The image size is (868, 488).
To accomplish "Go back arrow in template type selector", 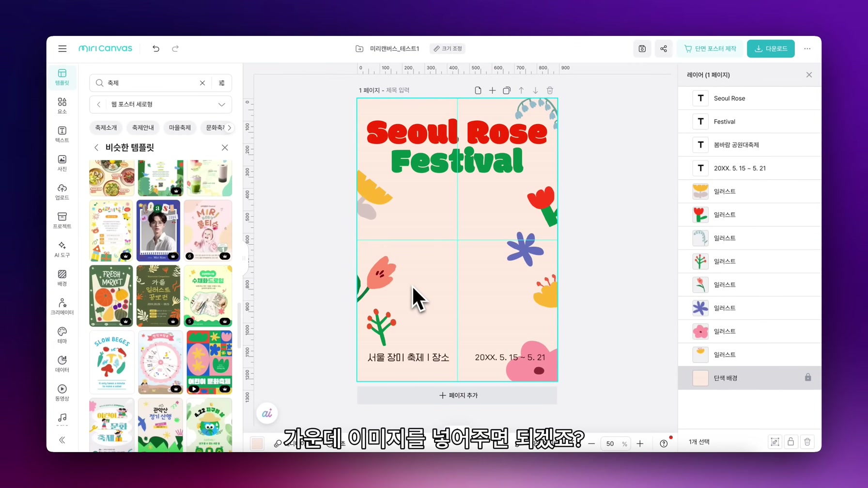I will pyautogui.click(x=99, y=104).
